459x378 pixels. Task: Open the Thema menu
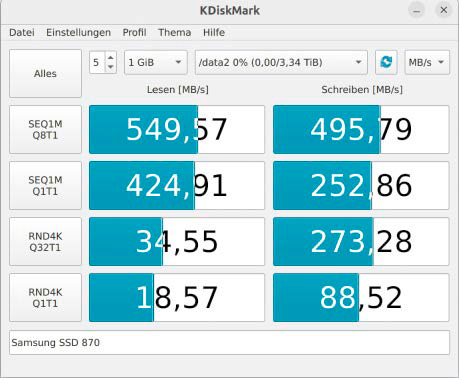pos(175,32)
